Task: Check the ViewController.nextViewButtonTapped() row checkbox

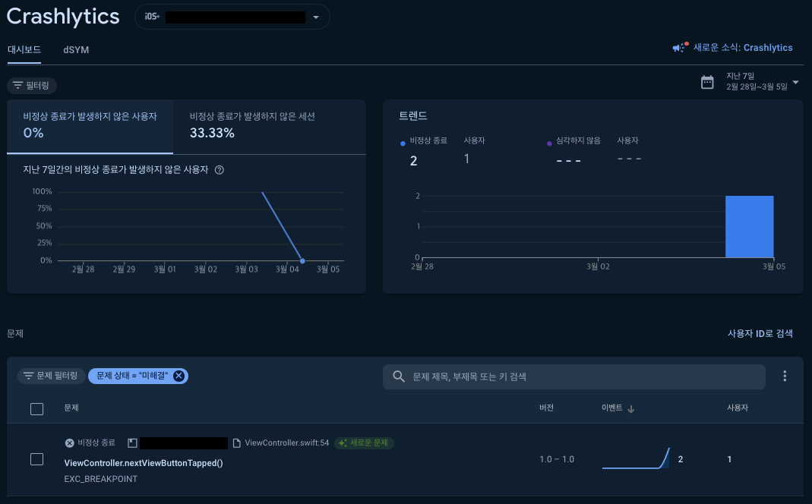Action: 36,459
